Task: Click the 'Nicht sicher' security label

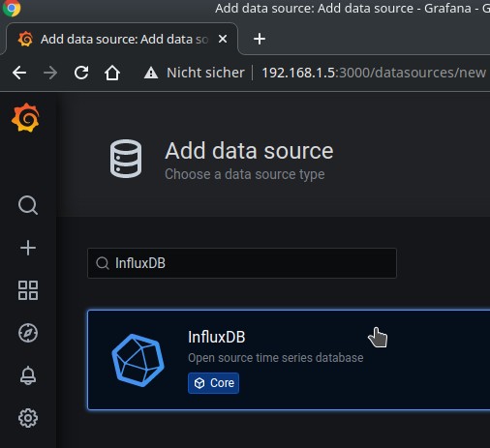Action: (x=205, y=73)
